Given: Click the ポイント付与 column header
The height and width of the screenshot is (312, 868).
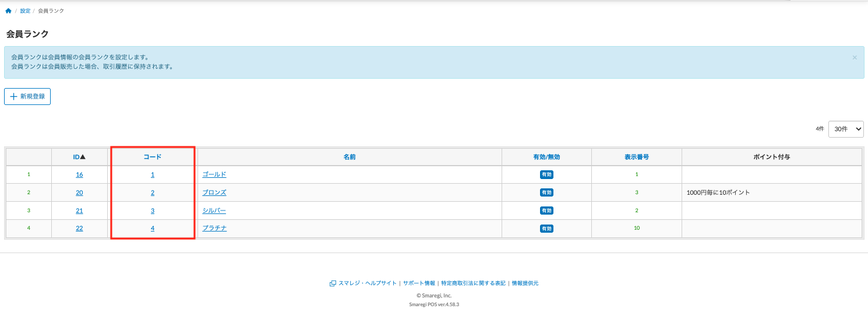Looking at the screenshot, I should (x=771, y=157).
